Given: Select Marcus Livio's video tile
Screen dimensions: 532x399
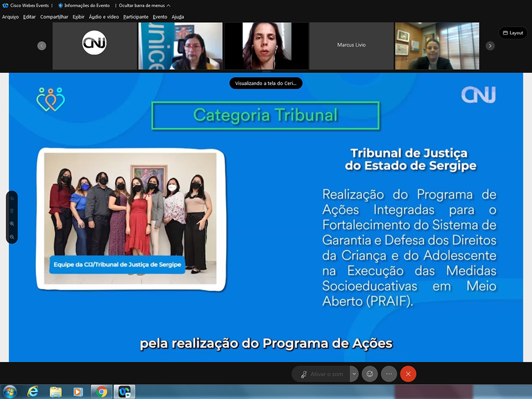Looking at the screenshot, I should pyautogui.click(x=351, y=45).
